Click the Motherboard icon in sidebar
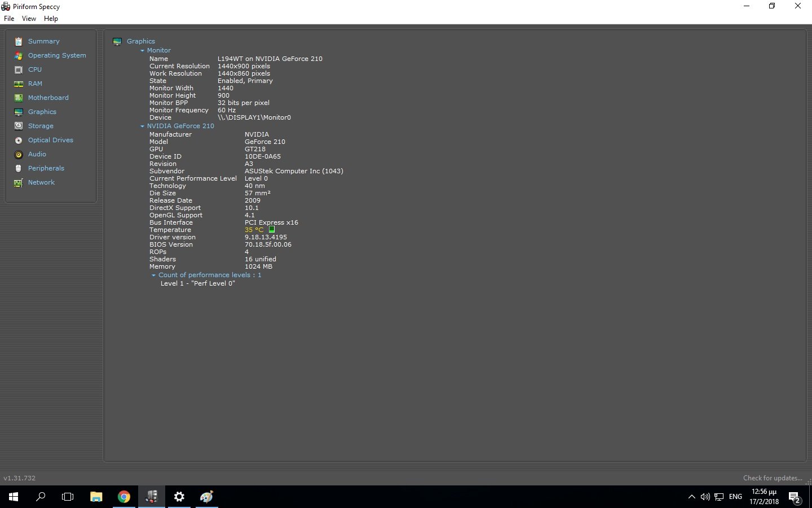This screenshot has width=812, height=508. [19, 98]
